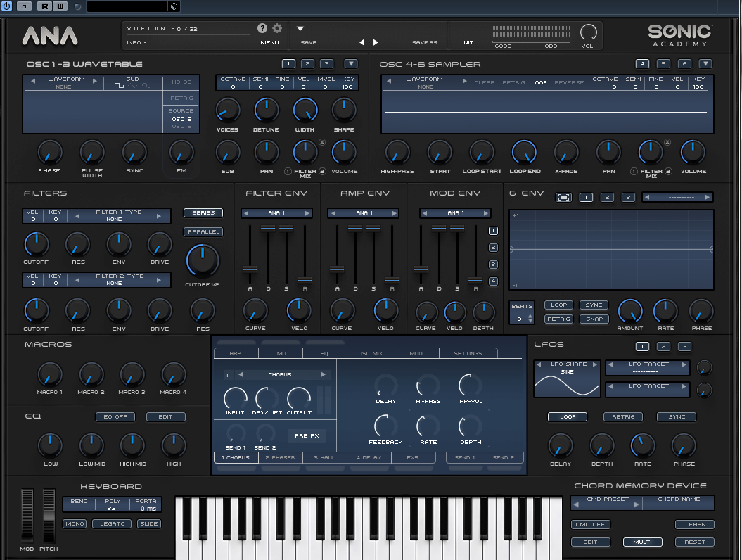Load next preset with right arrow beside SAVE
The width and height of the screenshot is (742, 560).
pos(376,42)
